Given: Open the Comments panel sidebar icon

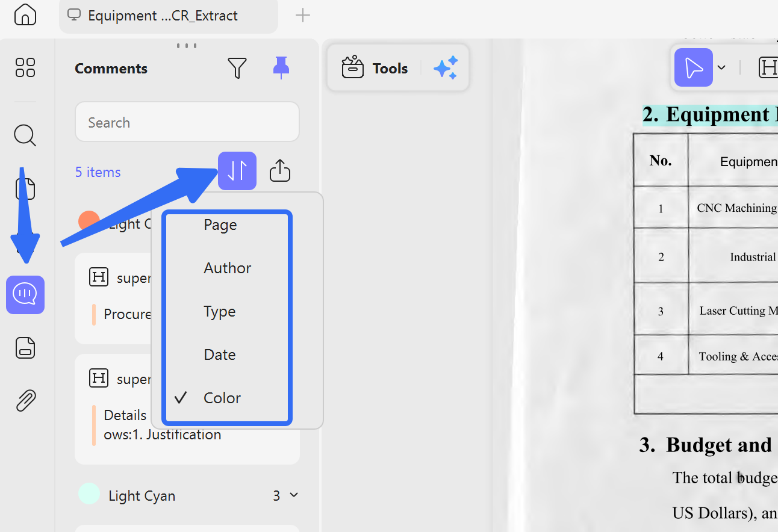Looking at the screenshot, I should click(x=25, y=295).
